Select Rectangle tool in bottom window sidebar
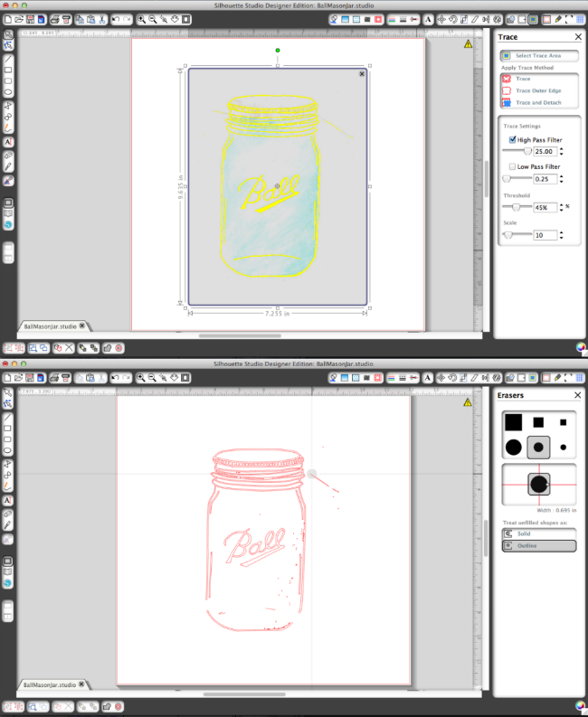The image size is (588, 717). coord(8,429)
